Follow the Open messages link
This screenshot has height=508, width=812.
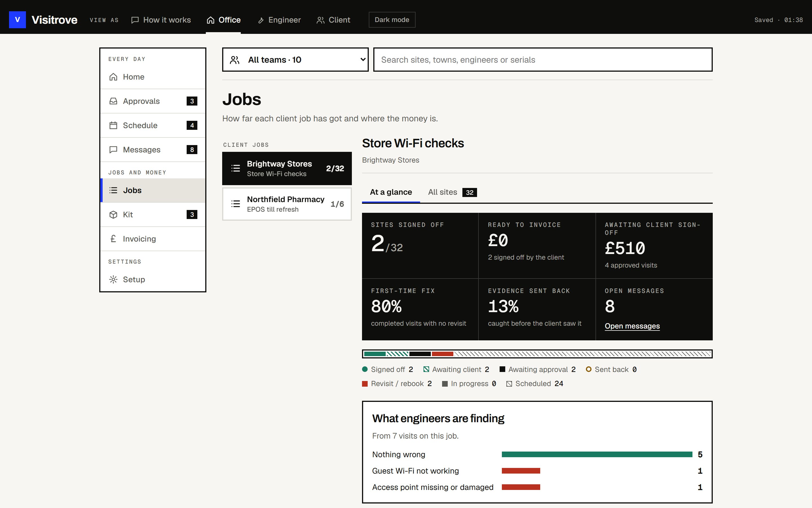632,326
